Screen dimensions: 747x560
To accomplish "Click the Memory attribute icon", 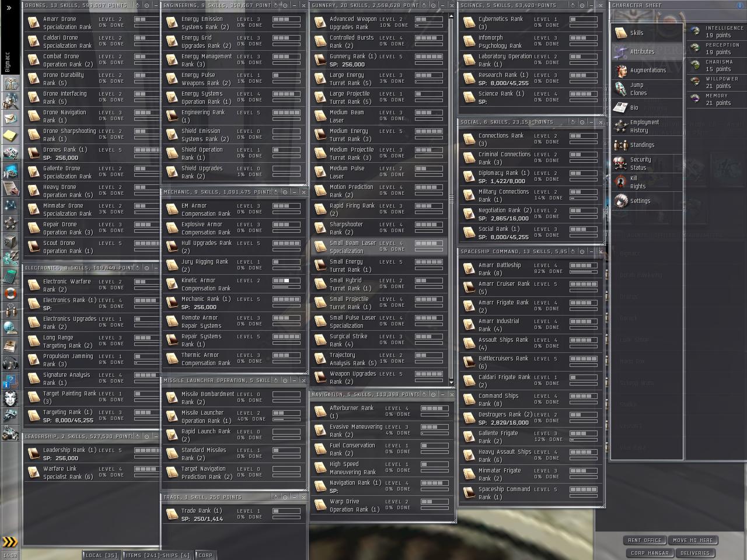I will click(x=694, y=99).
